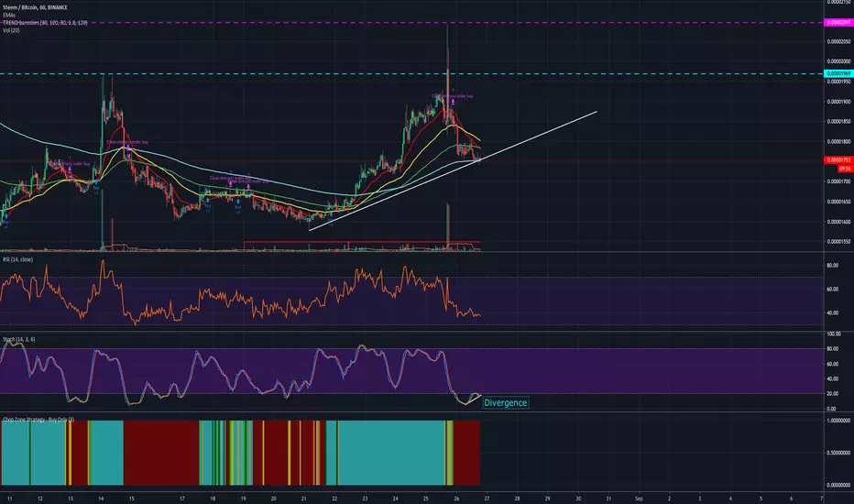Select the Vol (20) indicator label
This screenshot has width=854, height=504.
click(x=11, y=30)
